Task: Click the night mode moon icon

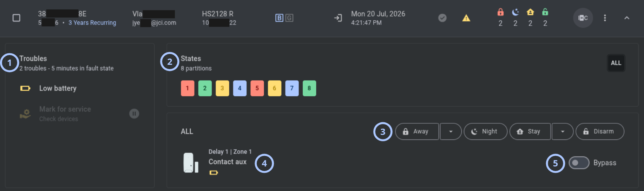Action: pyautogui.click(x=515, y=12)
